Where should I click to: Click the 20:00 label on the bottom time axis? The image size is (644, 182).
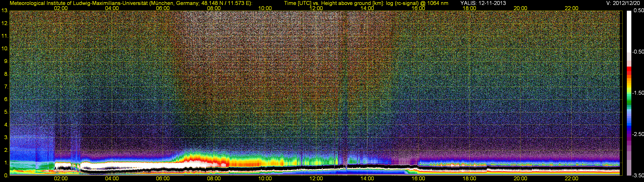click(521, 179)
